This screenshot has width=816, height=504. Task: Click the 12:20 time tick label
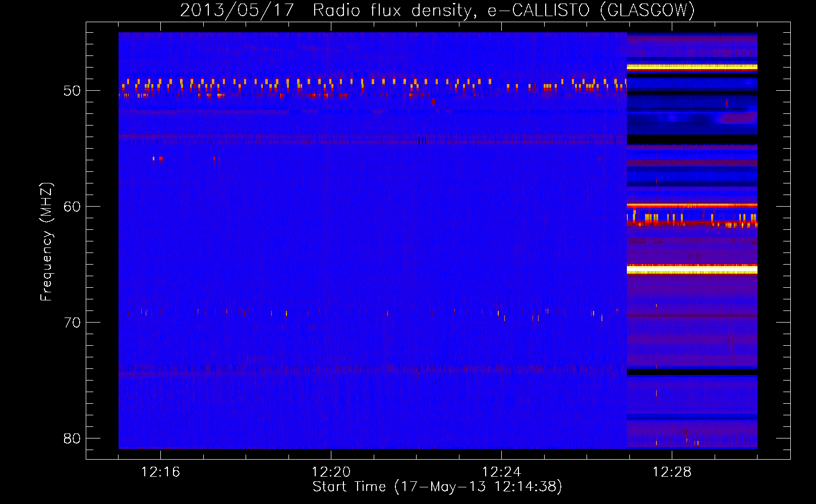pos(331,472)
